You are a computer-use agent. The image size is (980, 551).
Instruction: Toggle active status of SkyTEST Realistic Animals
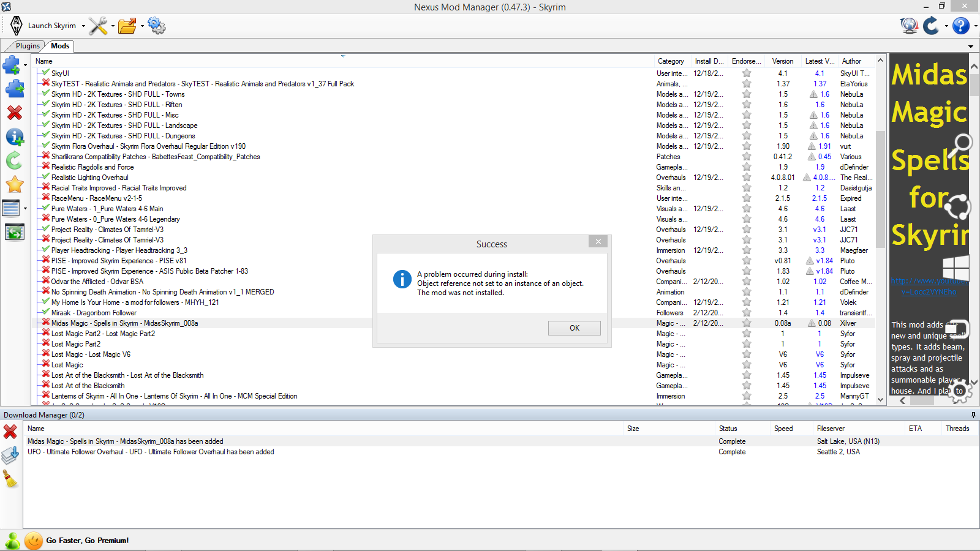(45, 83)
